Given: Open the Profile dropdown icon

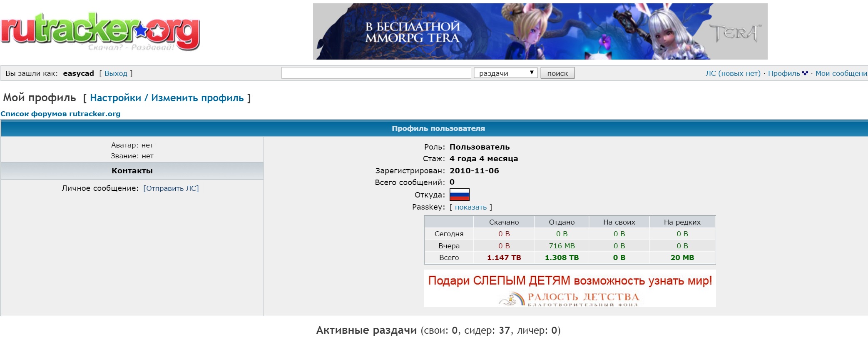Looking at the screenshot, I should [805, 73].
